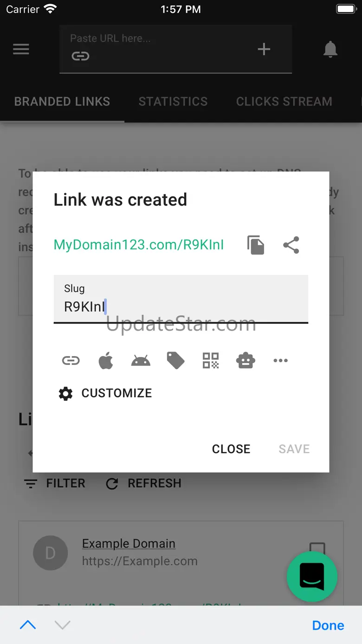Focus the Slug text field
362x644 pixels.
tap(181, 299)
